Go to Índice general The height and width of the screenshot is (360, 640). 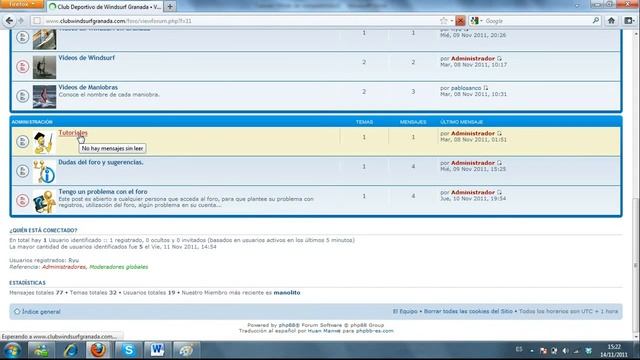click(x=41, y=312)
